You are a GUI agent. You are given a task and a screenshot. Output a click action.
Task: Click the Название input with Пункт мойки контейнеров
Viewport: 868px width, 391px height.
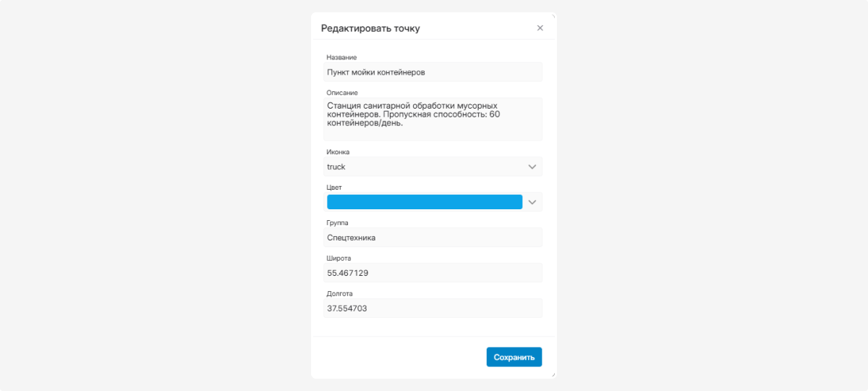(433, 72)
